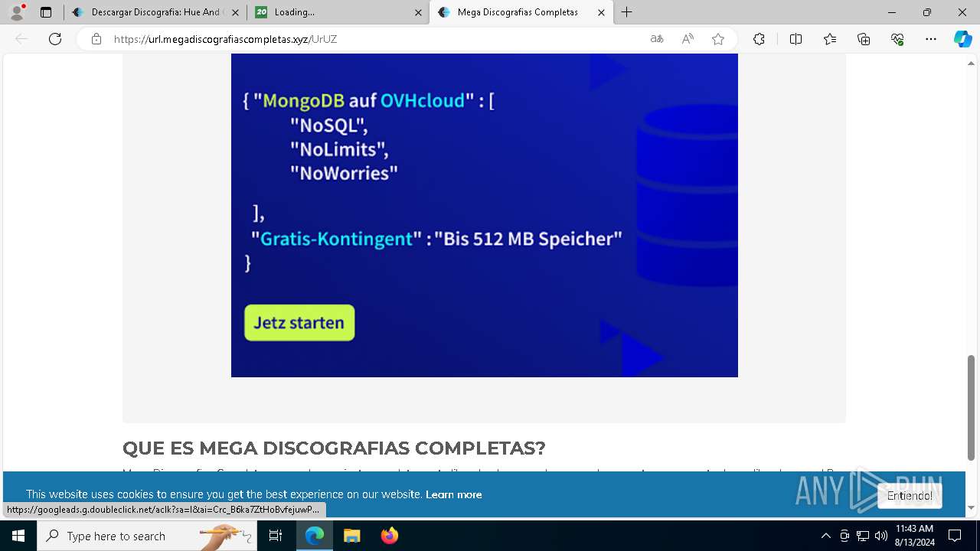Refresh the current page
This screenshot has width=980, height=551.
55,39
